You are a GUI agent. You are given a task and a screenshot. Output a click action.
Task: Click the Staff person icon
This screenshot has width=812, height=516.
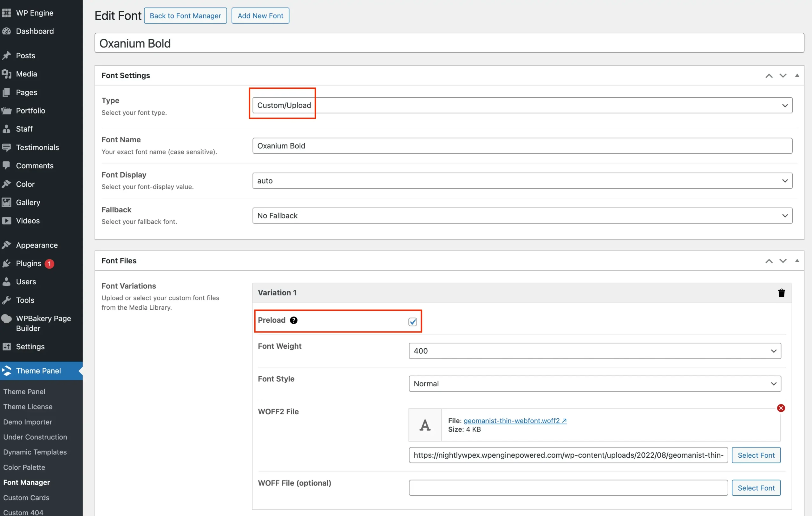(6, 129)
